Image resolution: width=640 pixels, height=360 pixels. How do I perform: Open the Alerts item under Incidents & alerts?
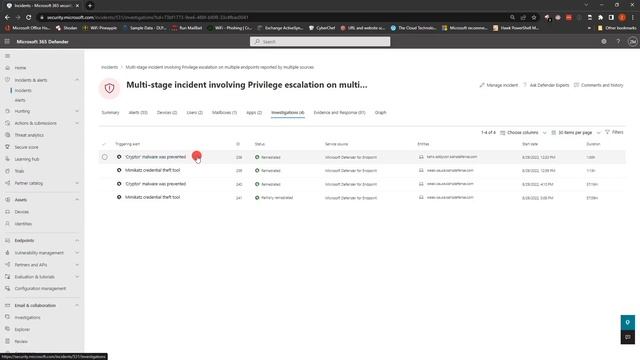click(20, 100)
